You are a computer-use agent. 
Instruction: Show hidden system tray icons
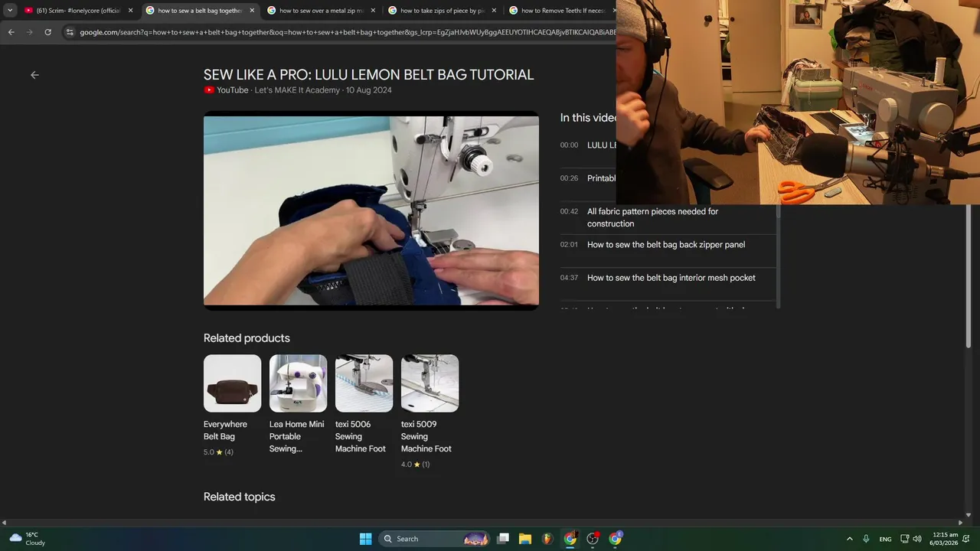pos(849,539)
